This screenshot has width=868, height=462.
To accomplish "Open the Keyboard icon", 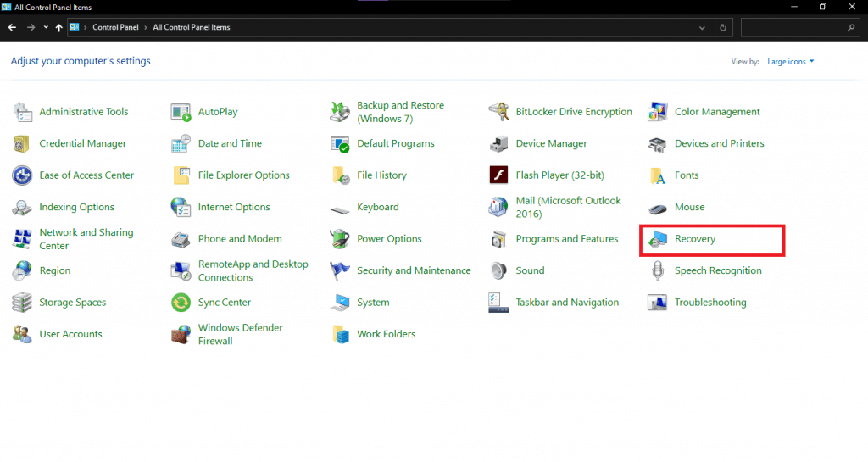I will (x=339, y=209).
